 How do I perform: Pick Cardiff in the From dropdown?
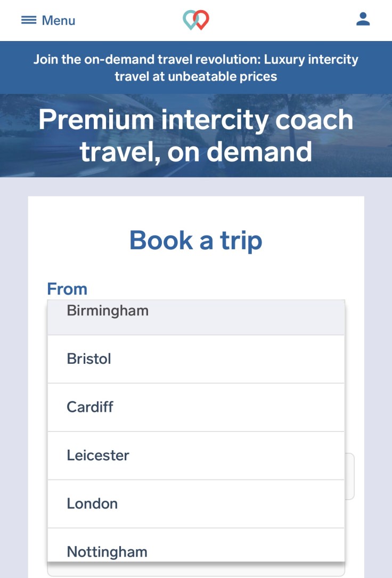pyautogui.click(x=90, y=407)
